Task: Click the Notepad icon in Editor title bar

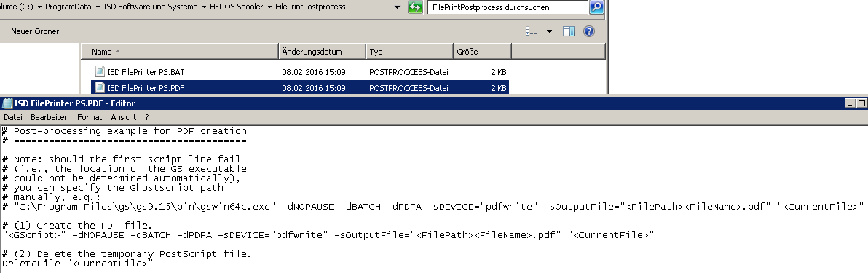Action: (8, 103)
